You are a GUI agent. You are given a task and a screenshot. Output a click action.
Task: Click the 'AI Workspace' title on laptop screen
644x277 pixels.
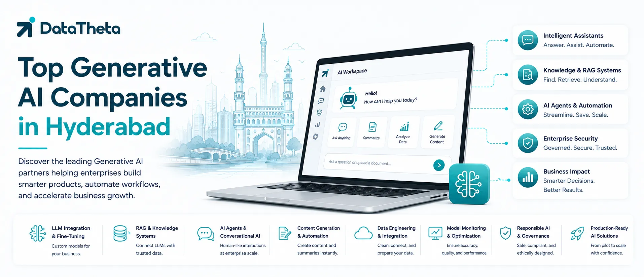352,71
